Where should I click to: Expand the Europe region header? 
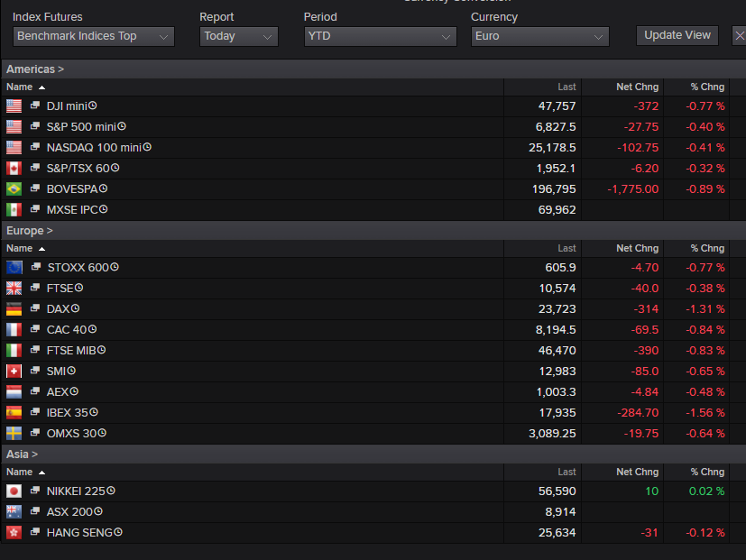point(30,231)
